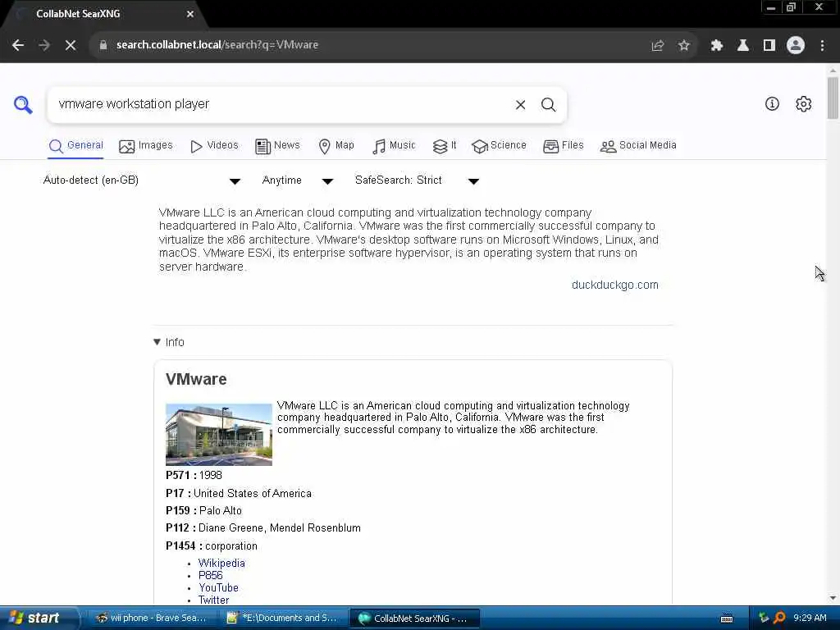Switch to the News tab
The image size is (840, 630).
tap(277, 146)
